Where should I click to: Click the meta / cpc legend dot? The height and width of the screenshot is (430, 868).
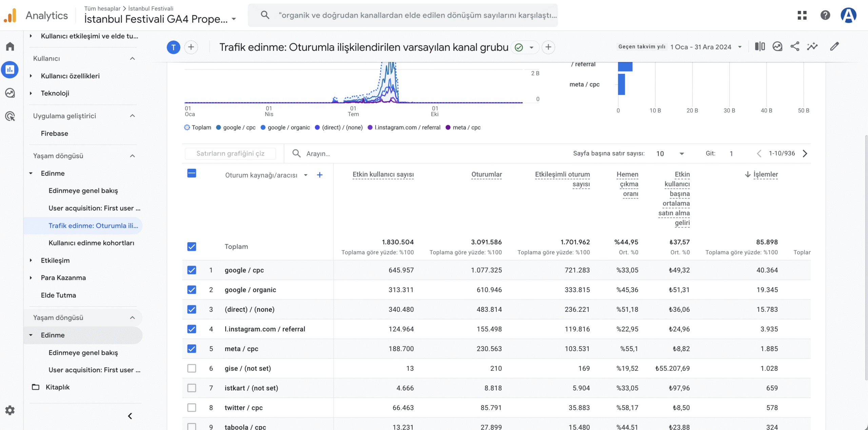(x=448, y=127)
